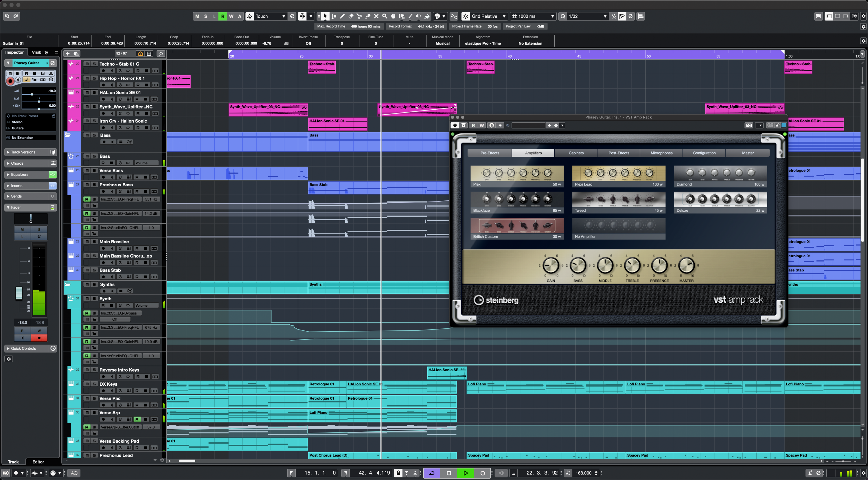
Task: Activate the Zoom magnifier tool
Action: (x=385, y=16)
